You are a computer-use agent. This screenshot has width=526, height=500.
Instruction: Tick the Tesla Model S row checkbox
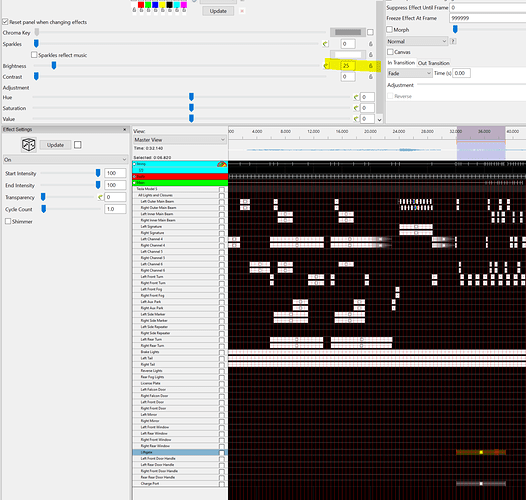pos(222,189)
